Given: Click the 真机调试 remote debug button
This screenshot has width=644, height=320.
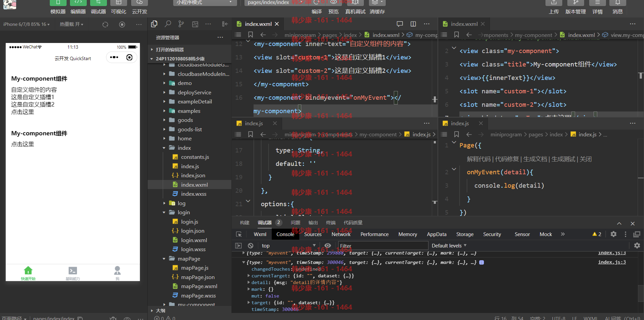Looking at the screenshot, I should pyautogui.click(x=355, y=7).
